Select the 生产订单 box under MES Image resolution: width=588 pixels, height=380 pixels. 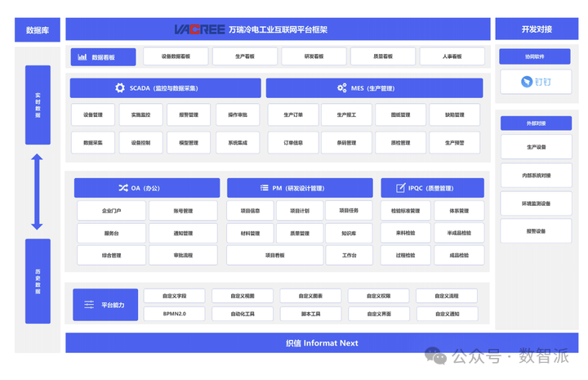pyautogui.click(x=293, y=114)
